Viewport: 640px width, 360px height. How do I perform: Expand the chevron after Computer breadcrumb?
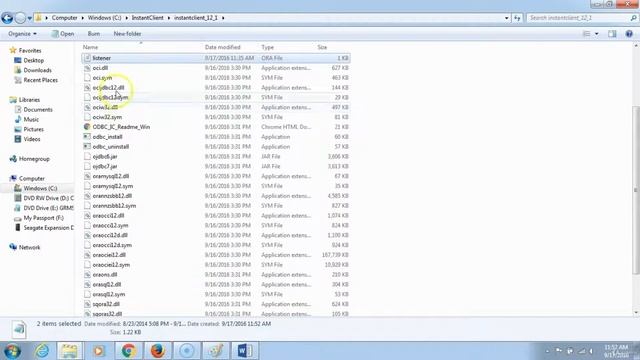[x=83, y=18]
